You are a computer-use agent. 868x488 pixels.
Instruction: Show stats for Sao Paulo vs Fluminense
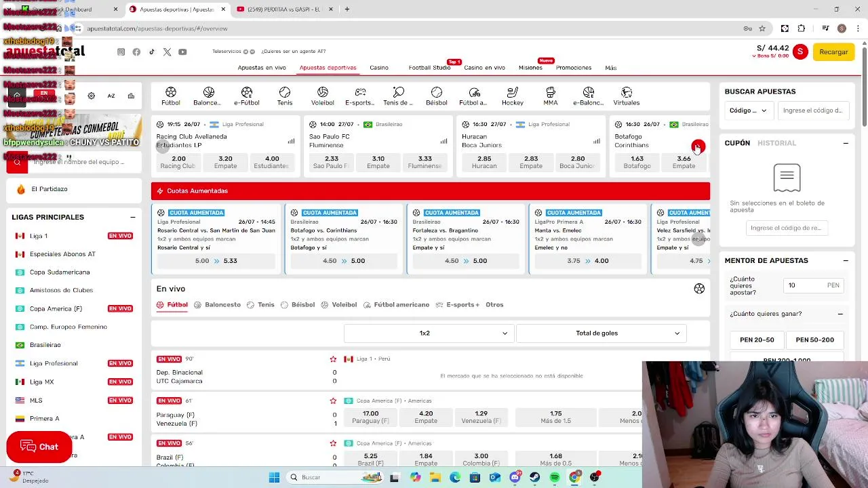443,141
